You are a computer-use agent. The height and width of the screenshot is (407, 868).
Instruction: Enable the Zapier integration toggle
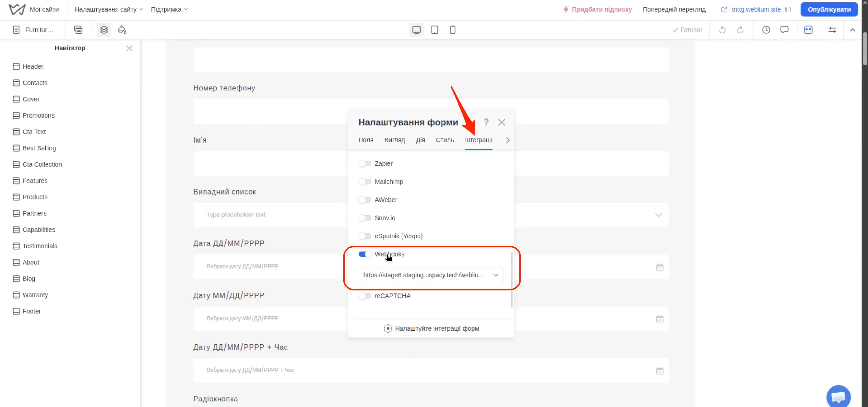[365, 163]
